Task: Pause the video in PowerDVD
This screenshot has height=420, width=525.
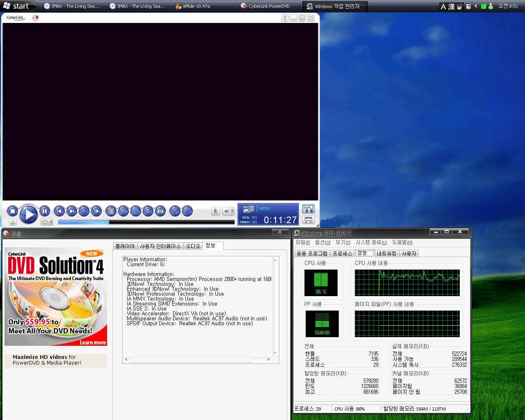Action: pos(45,211)
